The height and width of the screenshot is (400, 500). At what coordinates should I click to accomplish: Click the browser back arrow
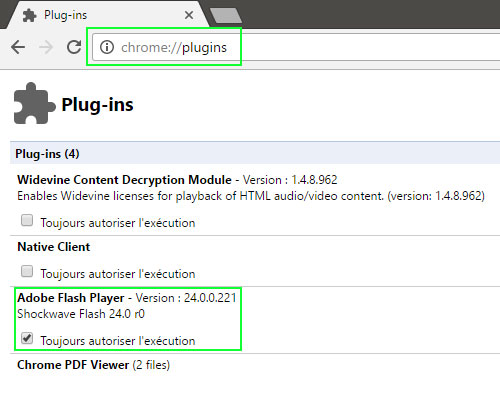[18, 47]
